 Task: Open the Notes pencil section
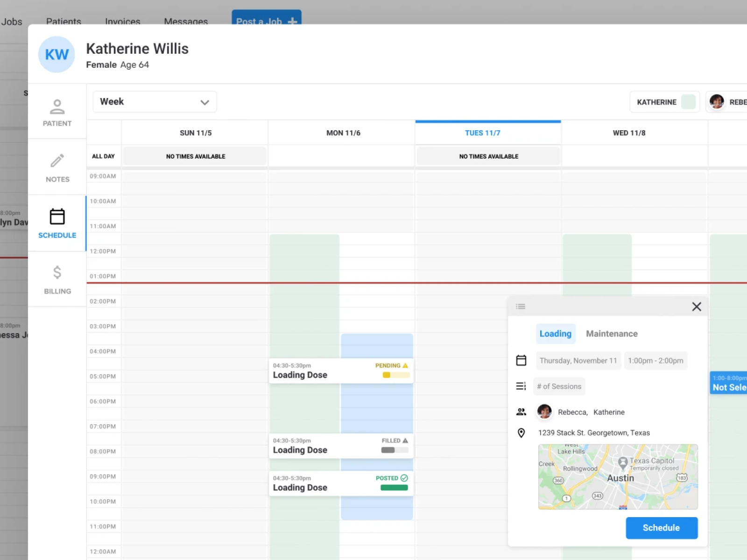tap(57, 168)
